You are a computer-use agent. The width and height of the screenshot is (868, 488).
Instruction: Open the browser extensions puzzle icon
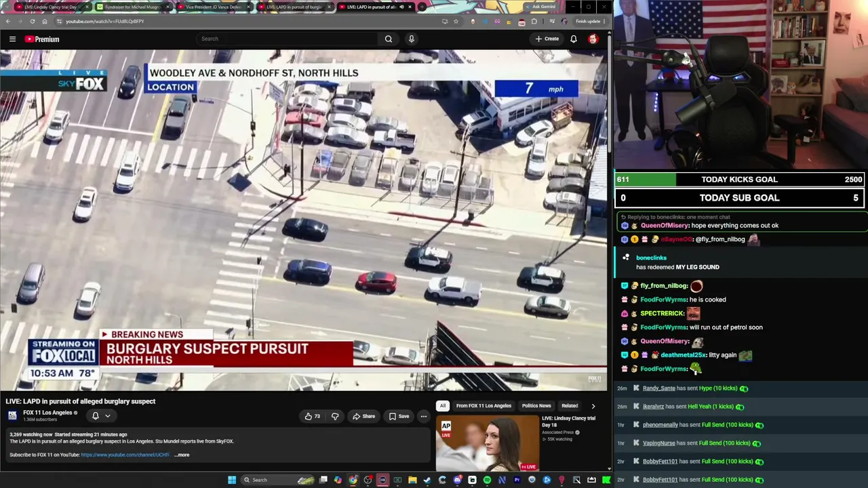click(x=534, y=21)
